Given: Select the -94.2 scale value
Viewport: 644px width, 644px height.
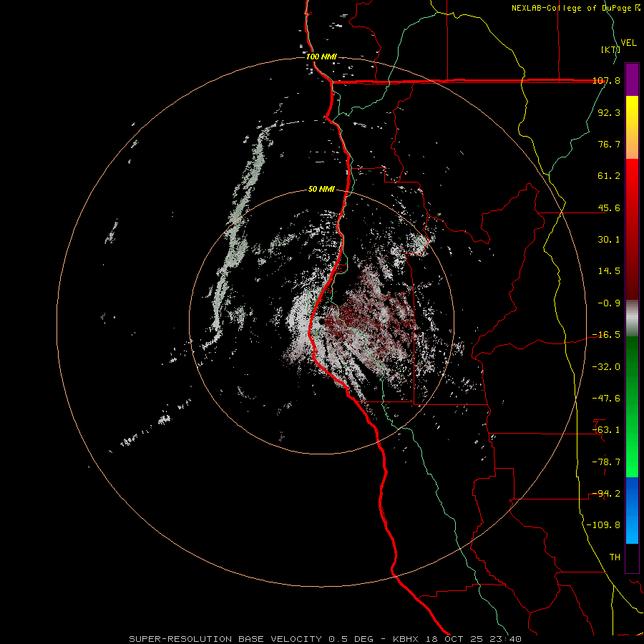Looking at the screenshot, I should coord(607,494).
